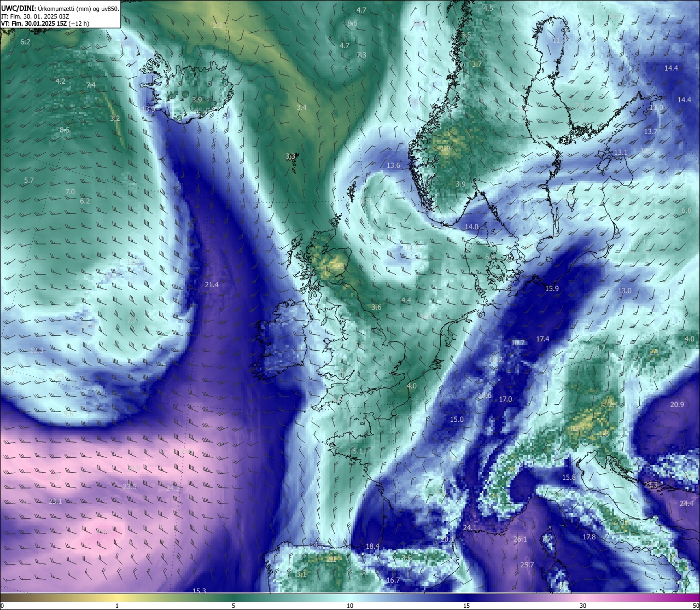Screen dimensions: 700x610
Task: Click the 3.7 value over Scandinavia
Action: [477, 65]
